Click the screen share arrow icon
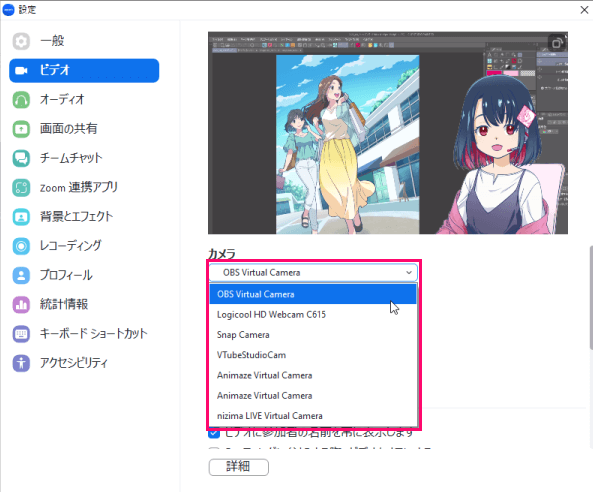The width and height of the screenshot is (593, 492). point(21,129)
